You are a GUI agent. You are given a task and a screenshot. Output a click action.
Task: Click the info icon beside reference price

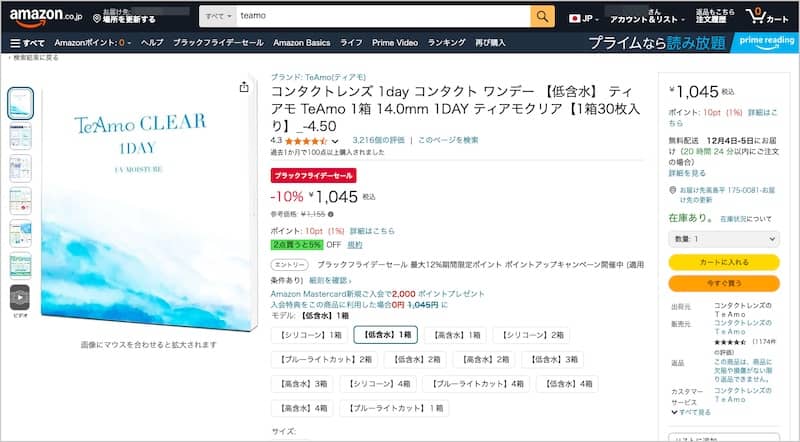point(331,214)
